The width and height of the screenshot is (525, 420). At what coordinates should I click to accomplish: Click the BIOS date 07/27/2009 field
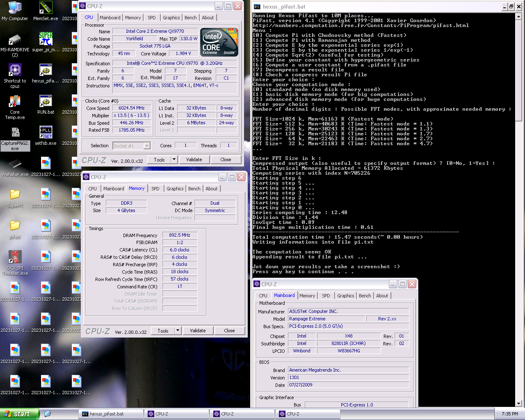coord(349,385)
